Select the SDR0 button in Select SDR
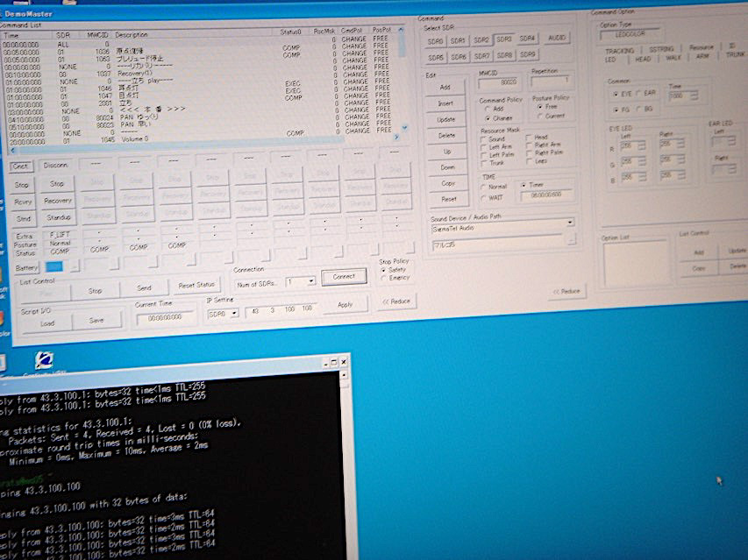 (x=435, y=41)
